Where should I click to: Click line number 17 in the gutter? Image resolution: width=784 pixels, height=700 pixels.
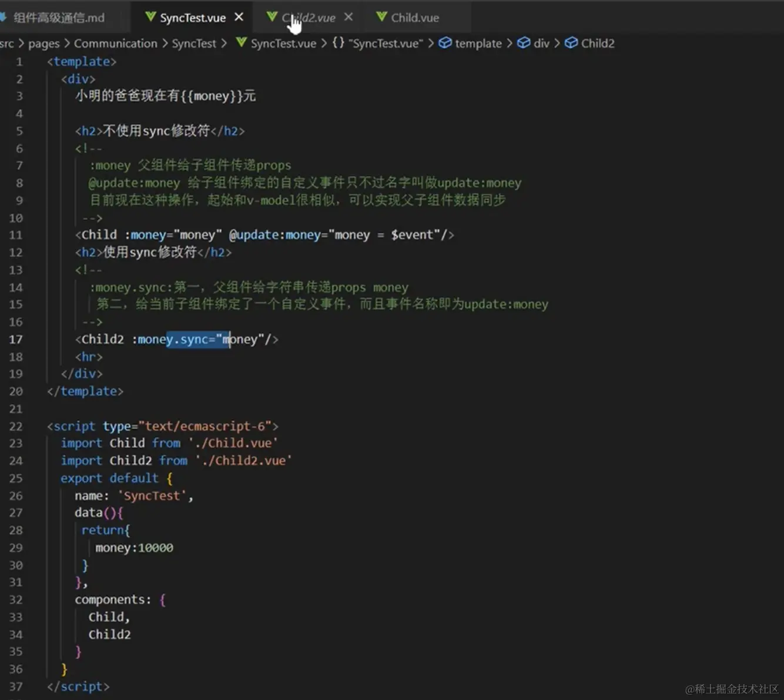[x=16, y=339]
